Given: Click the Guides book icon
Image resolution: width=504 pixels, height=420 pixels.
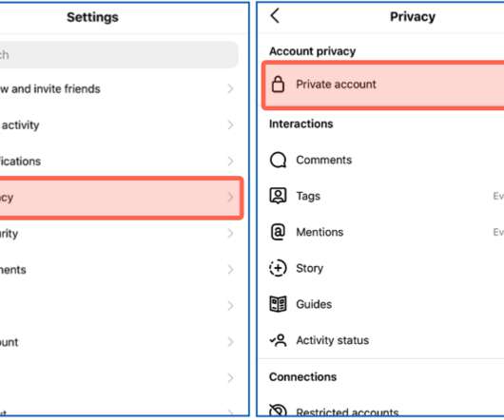Looking at the screenshot, I should point(278,304).
